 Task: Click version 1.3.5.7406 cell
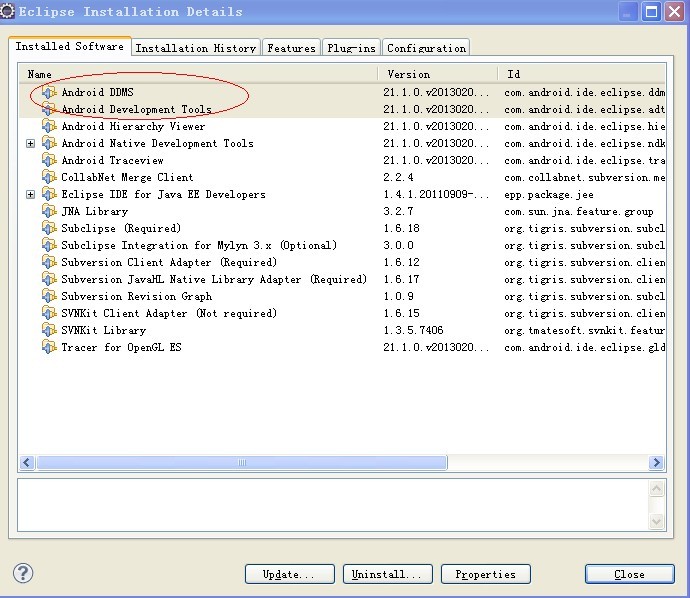coord(413,330)
